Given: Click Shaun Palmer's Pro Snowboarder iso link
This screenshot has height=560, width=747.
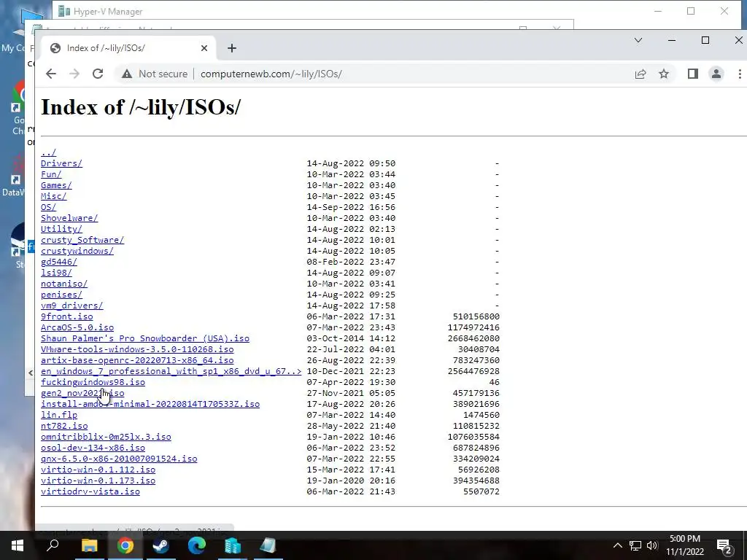Looking at the screenshot, I should [145, 338].
